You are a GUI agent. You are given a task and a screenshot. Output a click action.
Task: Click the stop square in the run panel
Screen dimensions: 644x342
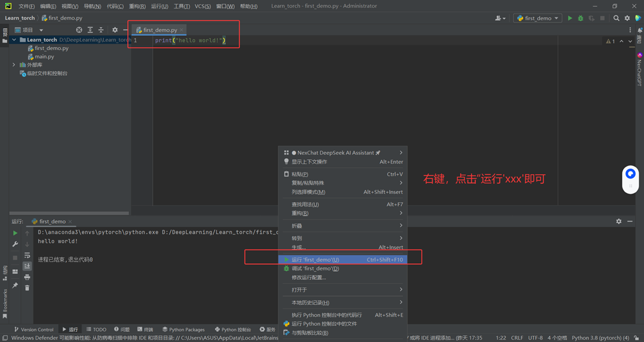coord(15,258)
